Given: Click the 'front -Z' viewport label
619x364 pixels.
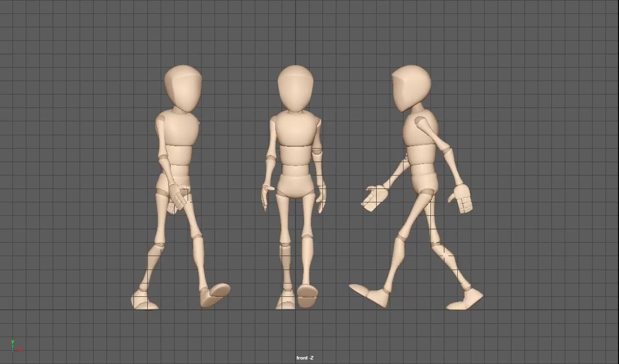Looking at the screenshot, I should (x=305, y=357).
